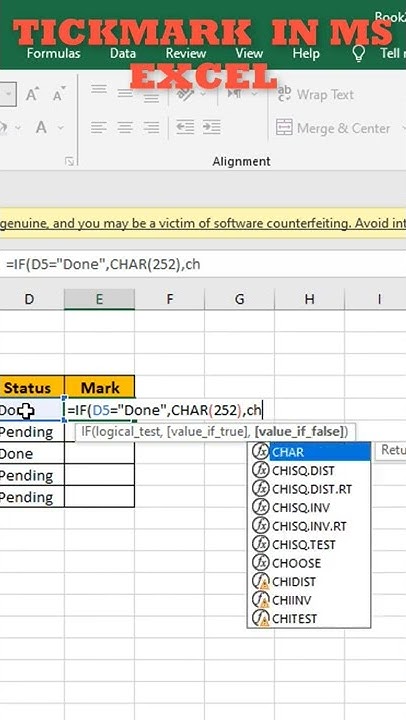
Task: Click the fx icon beside CHISQ.INV.RT
Action: coord(260,526)
